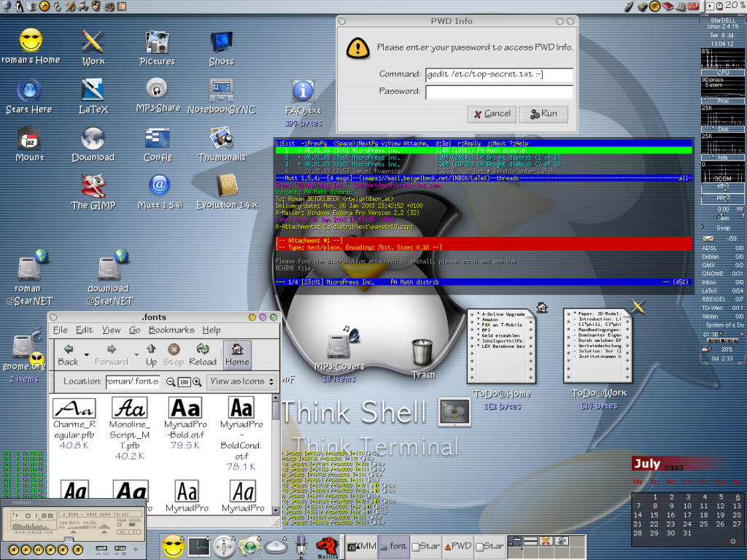Open the ToDo@Home note file
The width and height of the screenshot is (747, 560).
[502, 346]
